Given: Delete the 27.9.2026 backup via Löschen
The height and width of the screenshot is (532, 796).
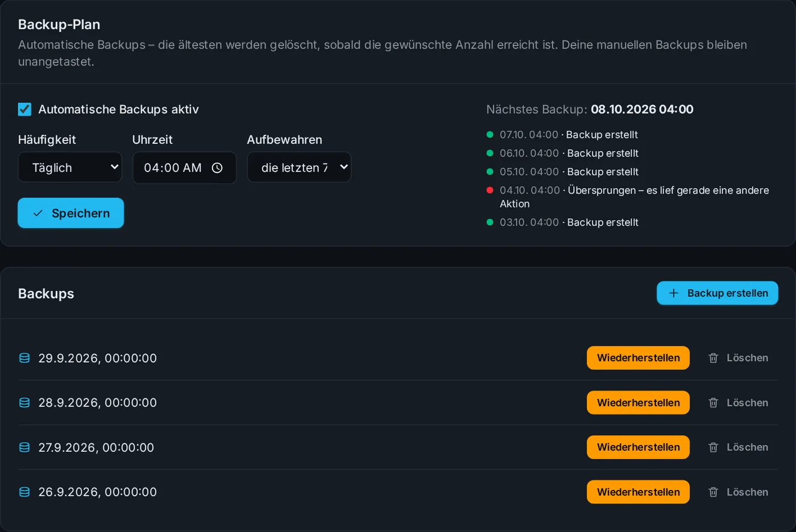Looking at the screenshot, I should [738, 447].
